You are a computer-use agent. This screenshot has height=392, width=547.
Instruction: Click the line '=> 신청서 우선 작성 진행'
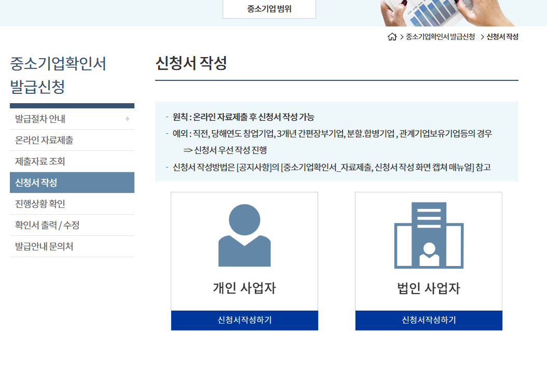pos(225,150)
